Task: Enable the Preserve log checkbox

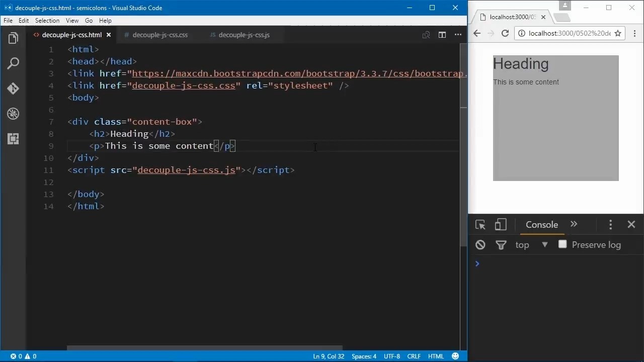Action: click(x=562, y=244)
